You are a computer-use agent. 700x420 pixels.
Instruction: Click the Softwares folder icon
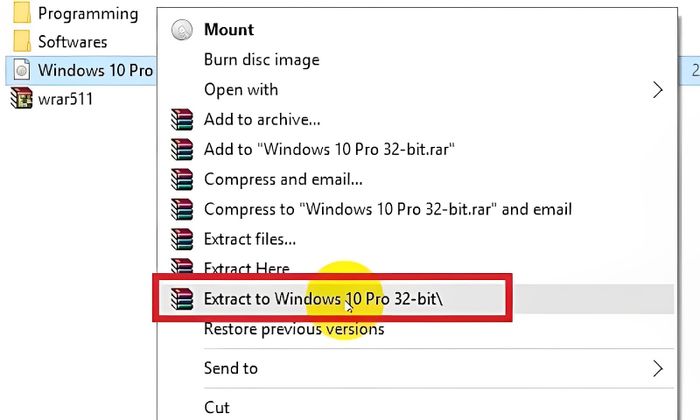(21, 42)
